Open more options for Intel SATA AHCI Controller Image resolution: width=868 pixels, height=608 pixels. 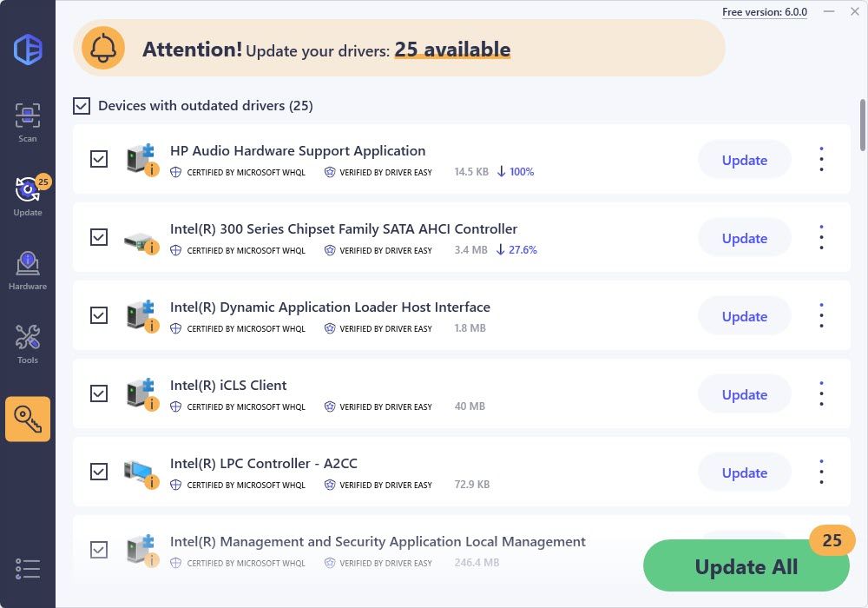coord(821,237)
